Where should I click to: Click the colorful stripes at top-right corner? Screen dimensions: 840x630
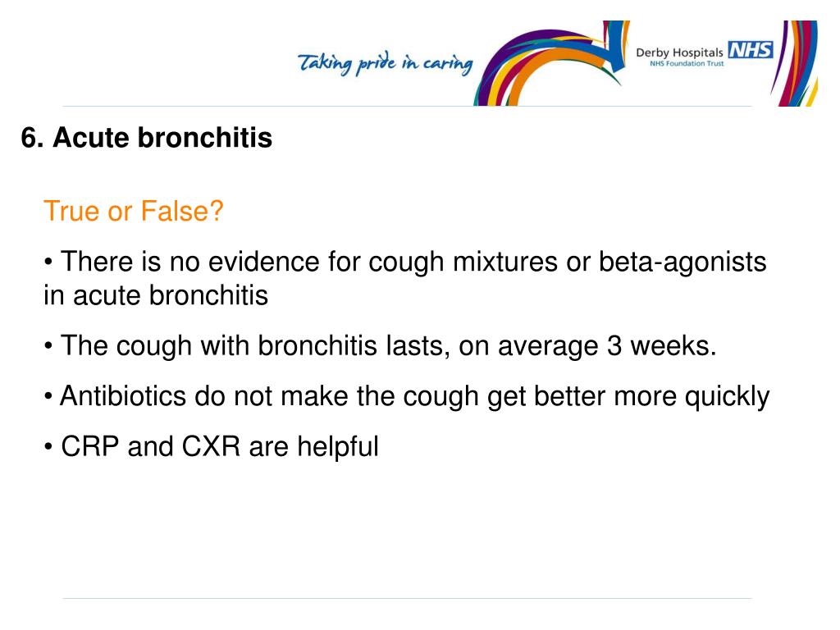pyautogui.click(x=794, y=63)
